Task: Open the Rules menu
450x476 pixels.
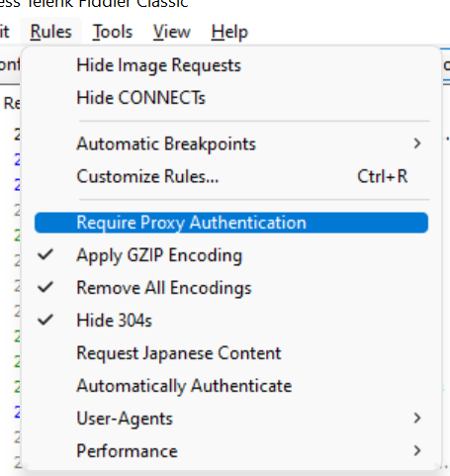Action: tap(50, 32)
